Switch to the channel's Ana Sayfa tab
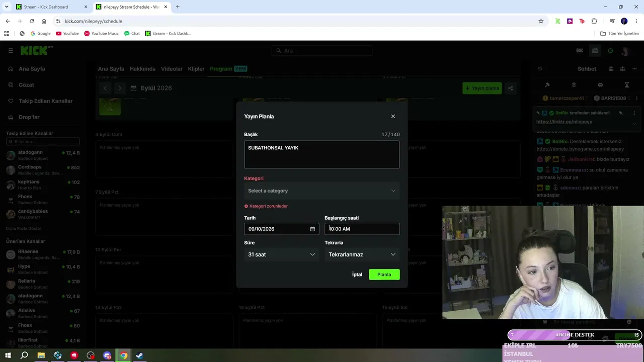The width and height of the screenshot is (644, 362). tap(111, 69)
